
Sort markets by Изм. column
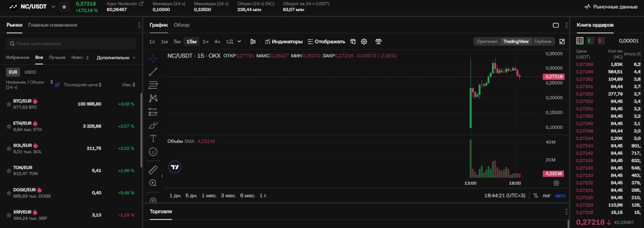tap(128, 85)
